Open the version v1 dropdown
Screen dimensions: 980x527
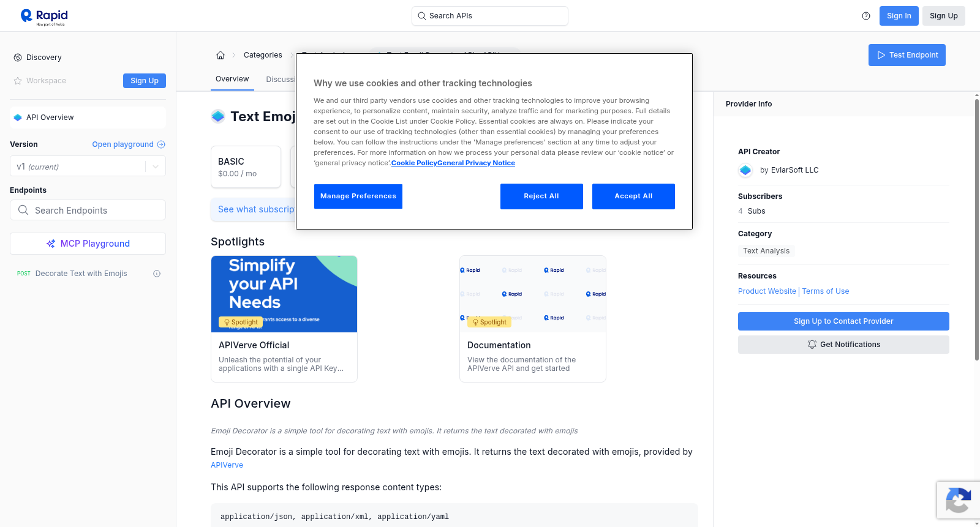click(x=88, y=166)
